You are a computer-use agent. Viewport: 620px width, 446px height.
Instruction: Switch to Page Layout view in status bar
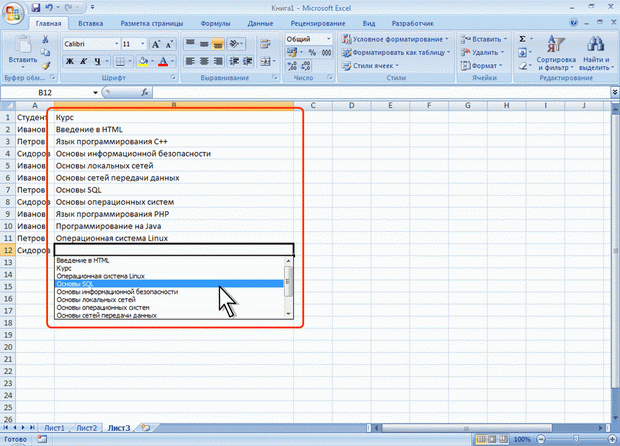pos(492,439)
